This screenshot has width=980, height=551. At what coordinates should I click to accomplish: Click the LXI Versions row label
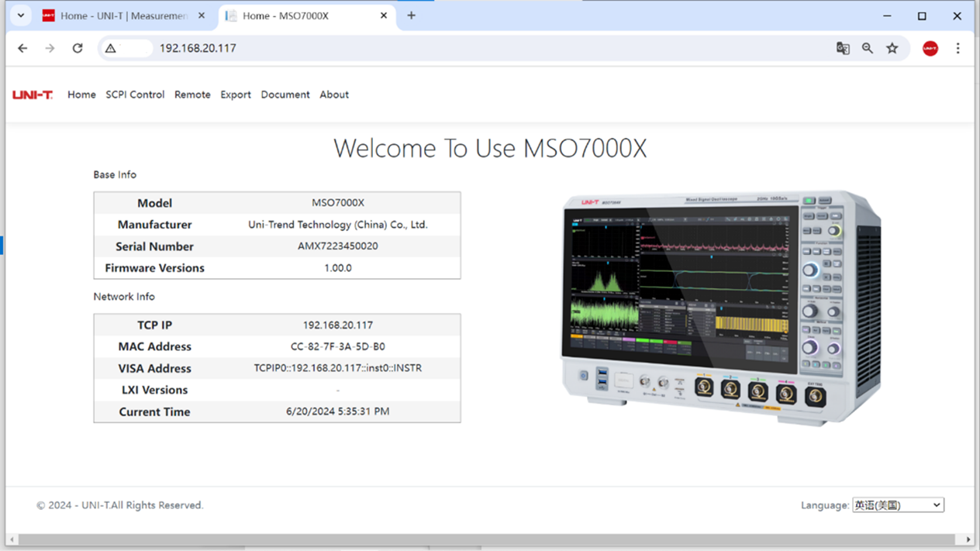[x=154, y=391]
